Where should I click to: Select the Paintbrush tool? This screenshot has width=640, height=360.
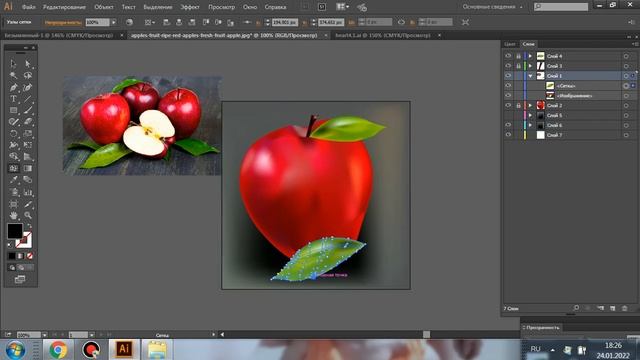28,110
